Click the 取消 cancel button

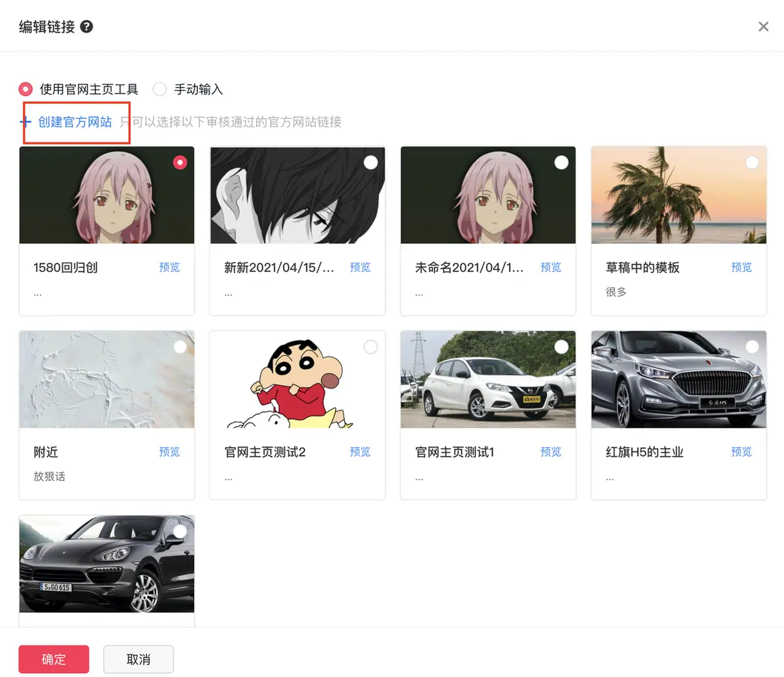(139, 659)
